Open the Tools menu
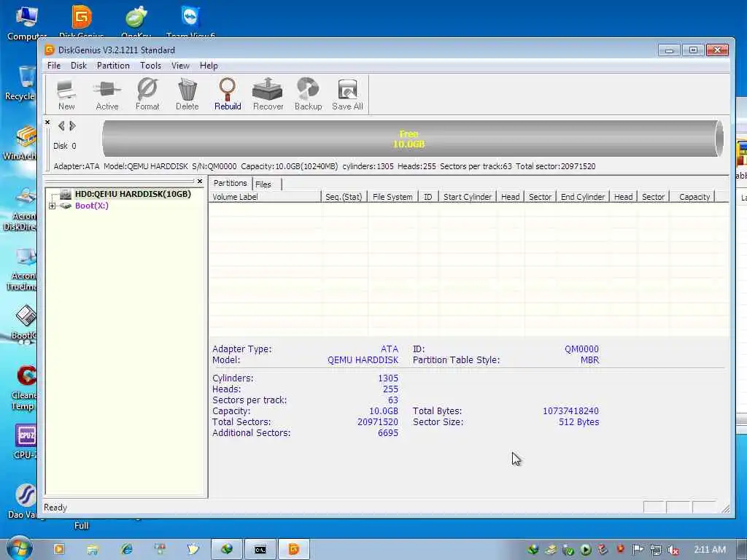 150,66
